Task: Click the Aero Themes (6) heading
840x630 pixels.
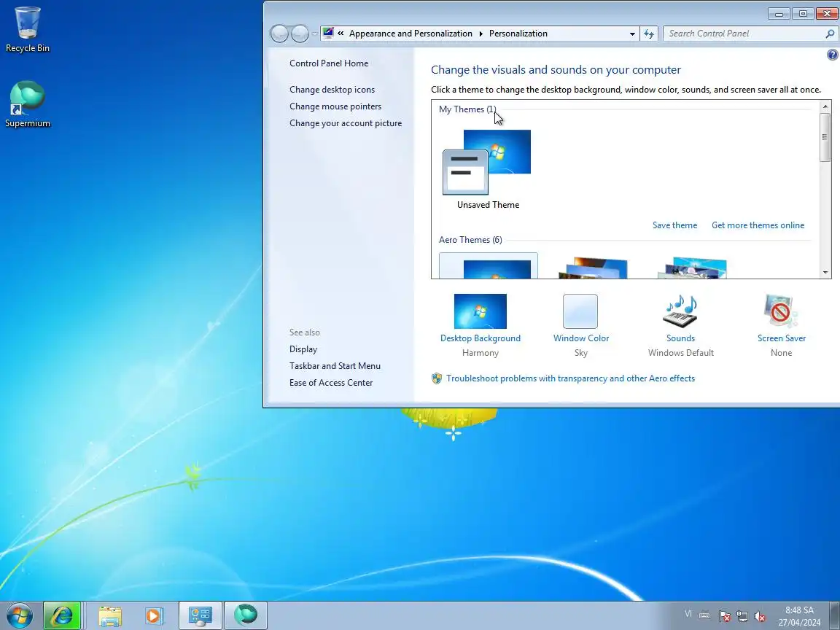Action: (x=470, y=239)
